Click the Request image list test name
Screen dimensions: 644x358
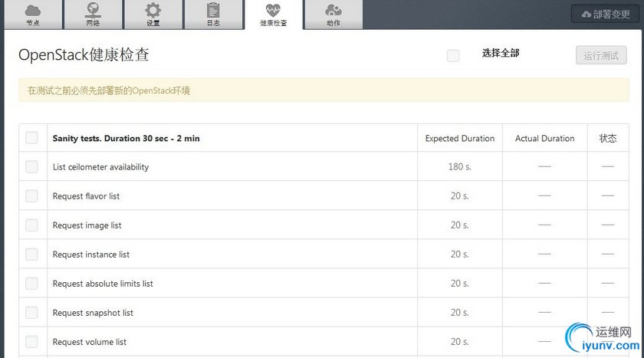(87, 225)
